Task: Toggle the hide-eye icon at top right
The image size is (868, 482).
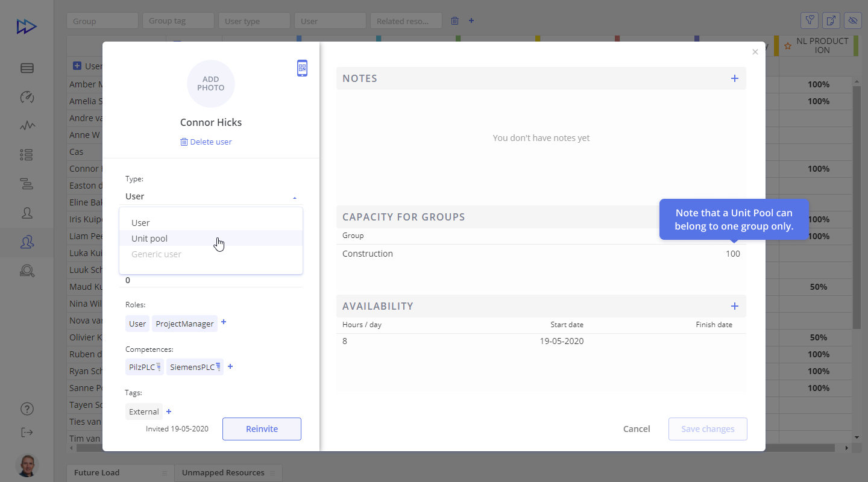Action: tap(852, 20)
